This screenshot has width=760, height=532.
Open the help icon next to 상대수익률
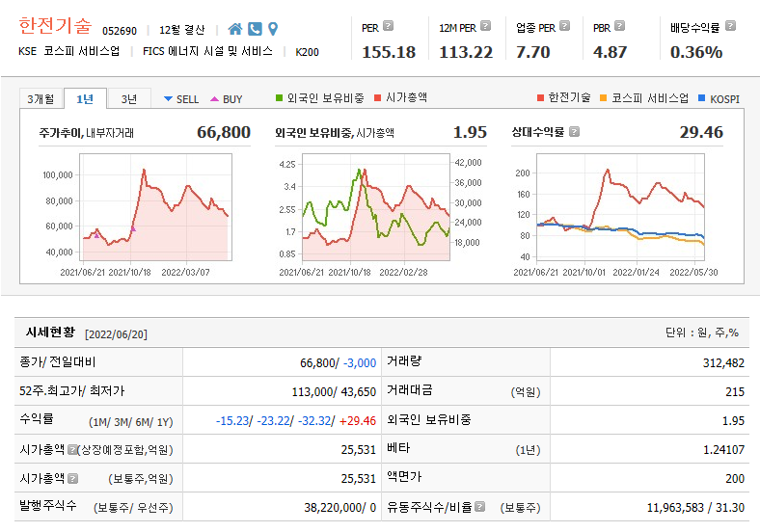575,132
